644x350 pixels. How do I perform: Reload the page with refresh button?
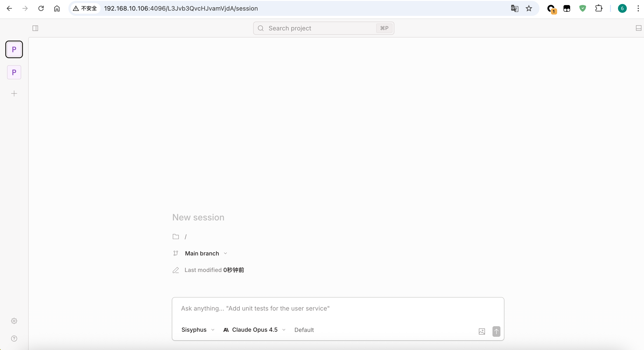41,9
